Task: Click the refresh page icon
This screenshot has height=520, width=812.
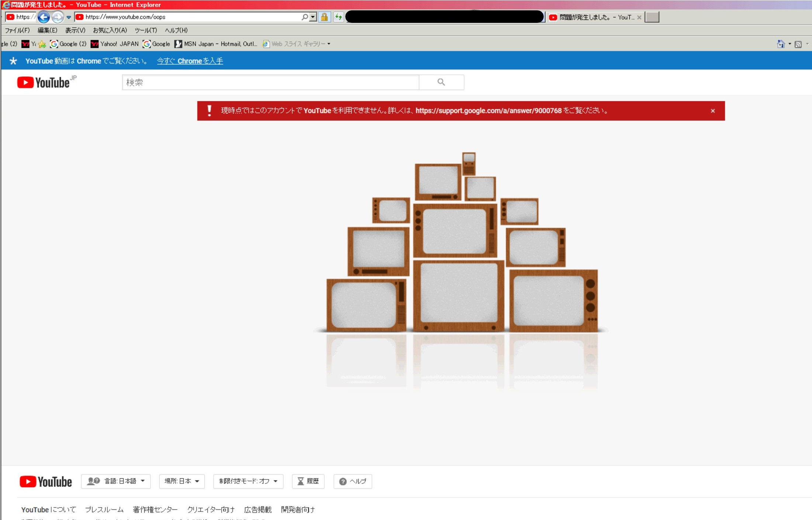Action: tap(338, 17)
